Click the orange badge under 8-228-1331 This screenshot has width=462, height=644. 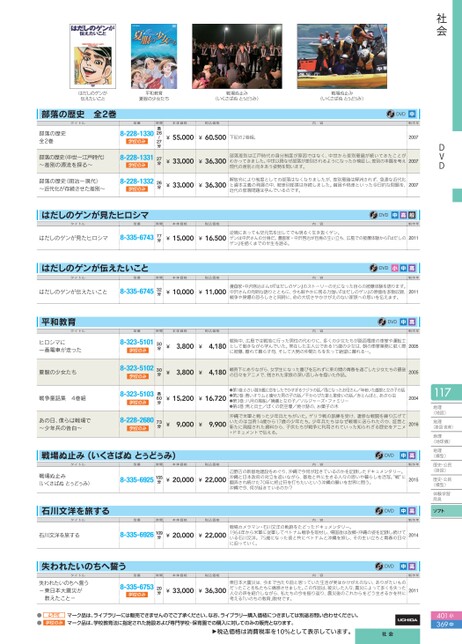[x=137, y=165]
